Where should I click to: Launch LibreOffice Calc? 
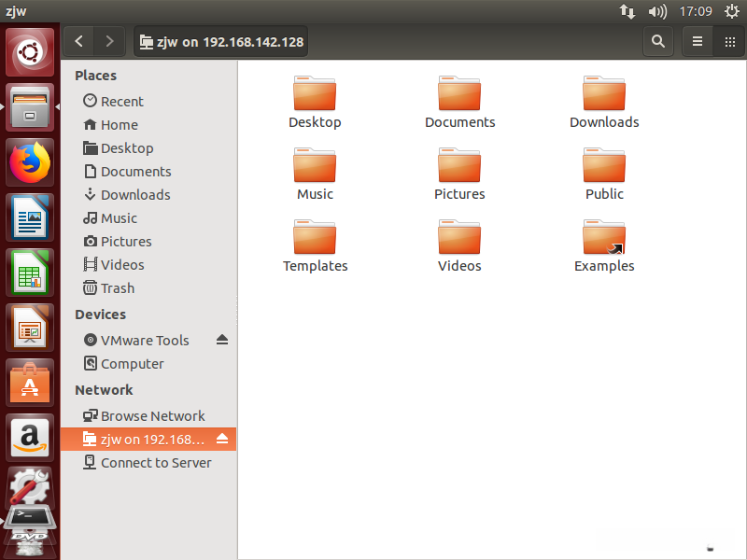click(30, 273)
